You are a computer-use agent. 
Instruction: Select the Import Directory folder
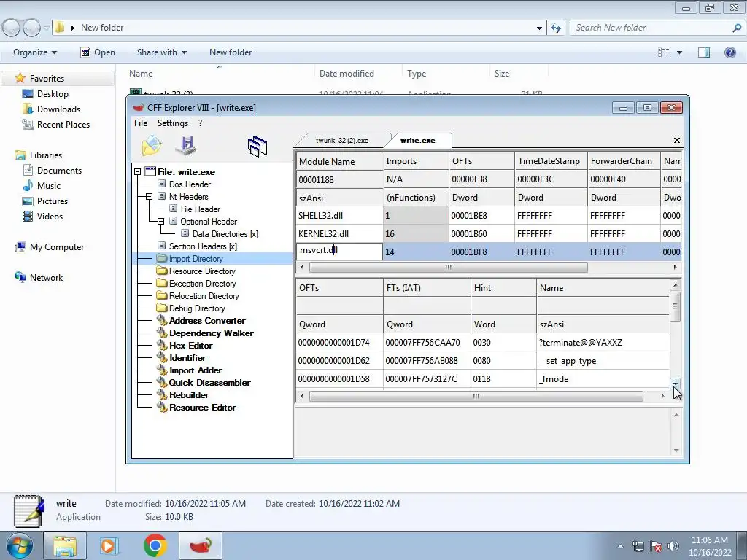[196, 259]
